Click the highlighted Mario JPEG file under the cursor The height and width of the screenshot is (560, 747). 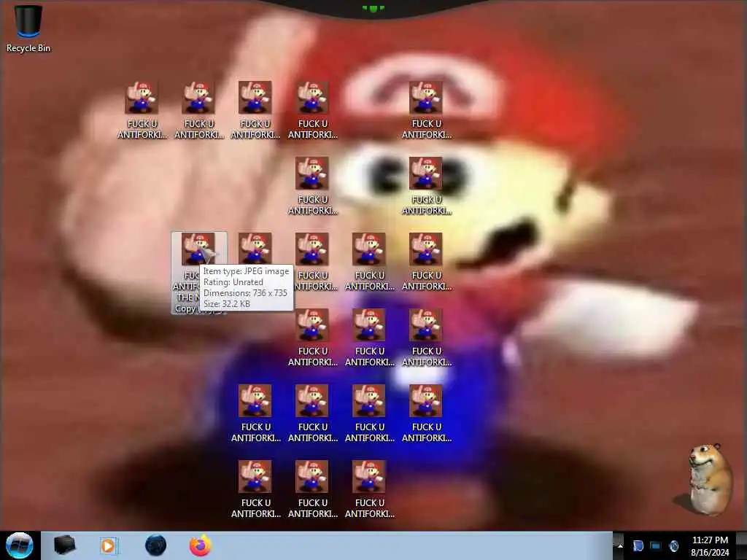(198, 273)
